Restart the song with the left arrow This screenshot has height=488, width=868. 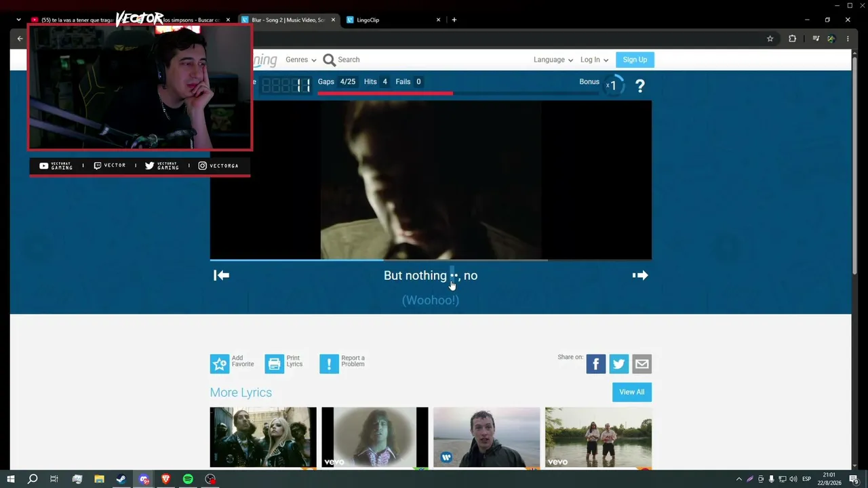(x=221, y=275)
